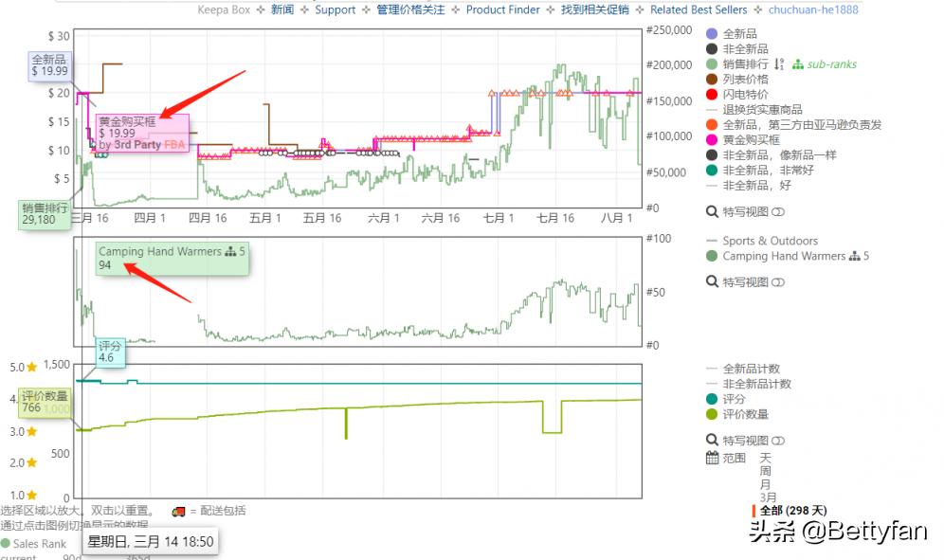Viewport: 944px width, 560px height.
Task: Click magnifier icon beside first 特写视图
Action: [x=713, y=212]
